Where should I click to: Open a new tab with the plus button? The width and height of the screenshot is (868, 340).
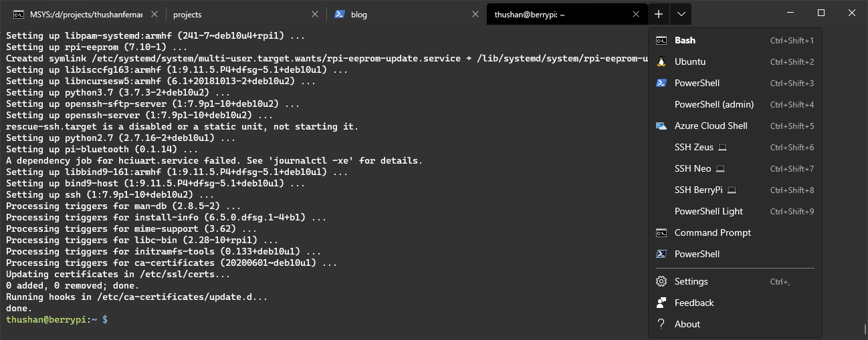(659, 14)
